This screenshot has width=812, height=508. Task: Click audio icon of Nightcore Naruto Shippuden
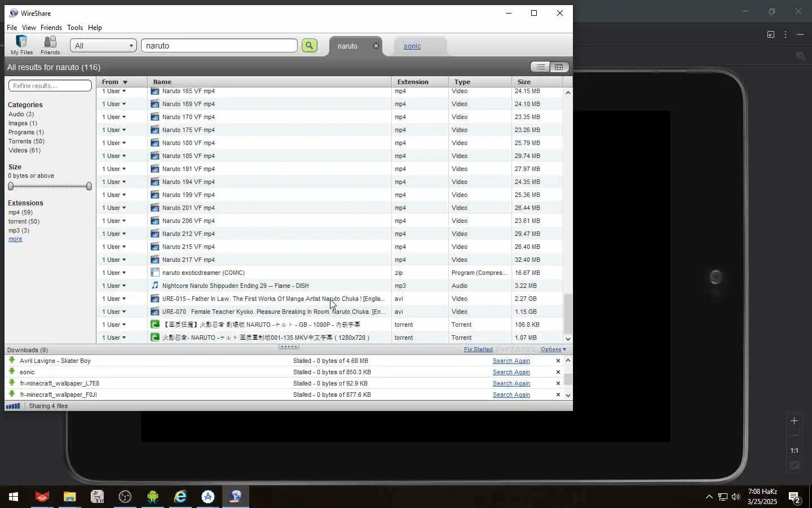point(155,286)
